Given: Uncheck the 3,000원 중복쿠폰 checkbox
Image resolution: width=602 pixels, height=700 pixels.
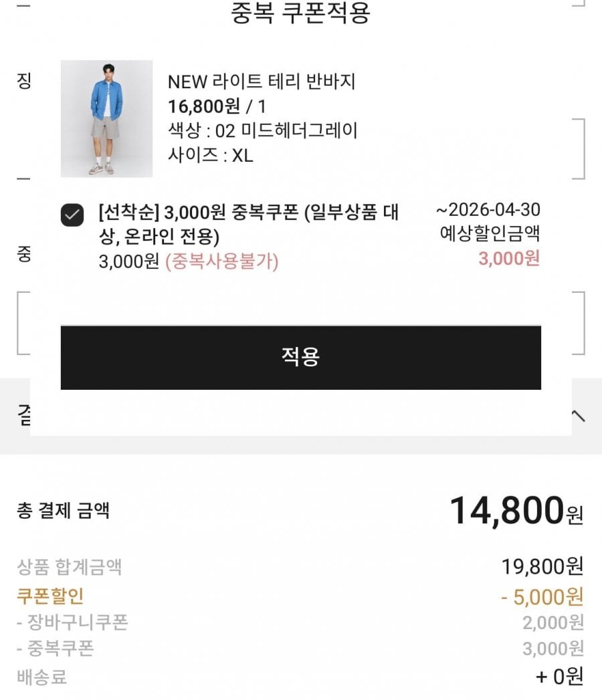Looking at the screenshot, I should pos(72,215).
